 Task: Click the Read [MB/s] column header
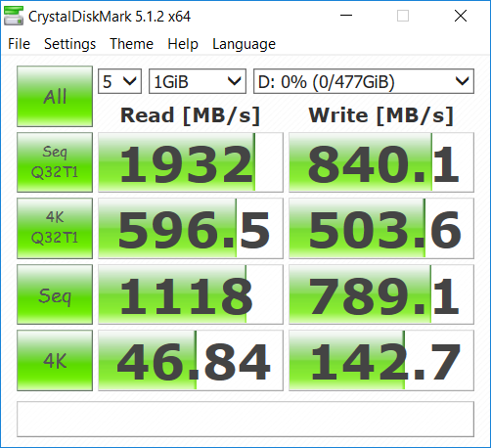pyautogui.click(x=190, y=115)
